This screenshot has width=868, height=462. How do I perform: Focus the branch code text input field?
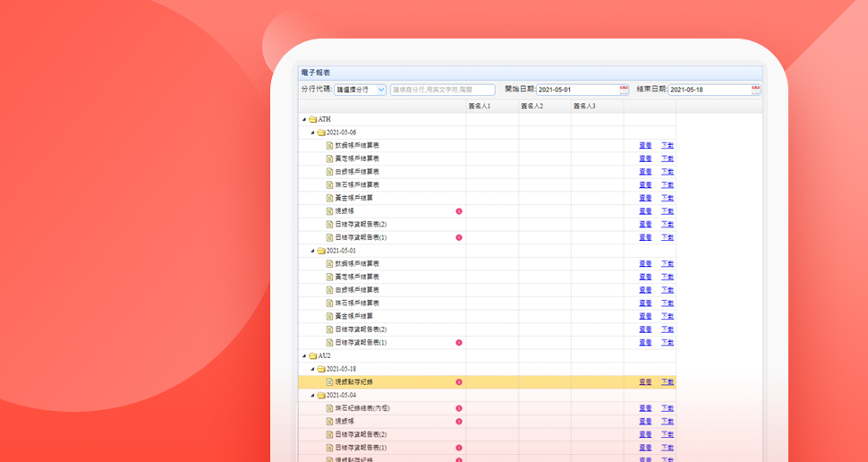442,90
